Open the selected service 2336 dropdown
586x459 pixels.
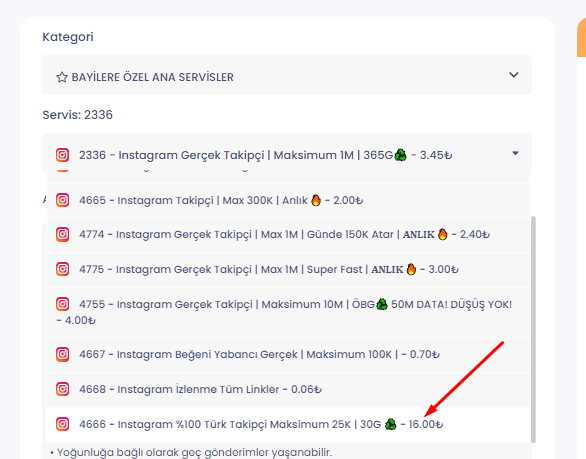tap(287, 153)
